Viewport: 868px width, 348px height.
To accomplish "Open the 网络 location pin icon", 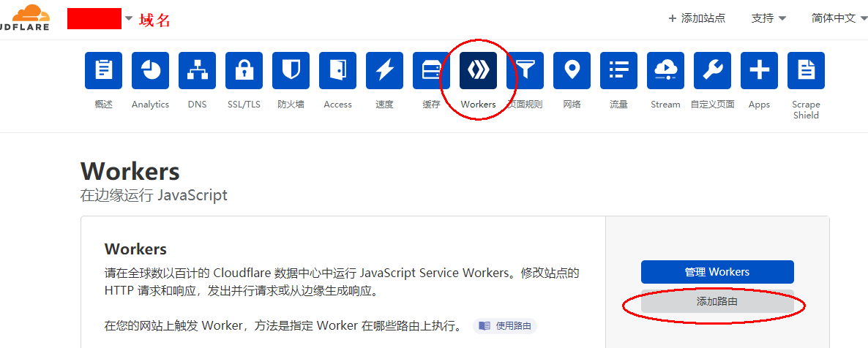I will (x=572, y=70).
